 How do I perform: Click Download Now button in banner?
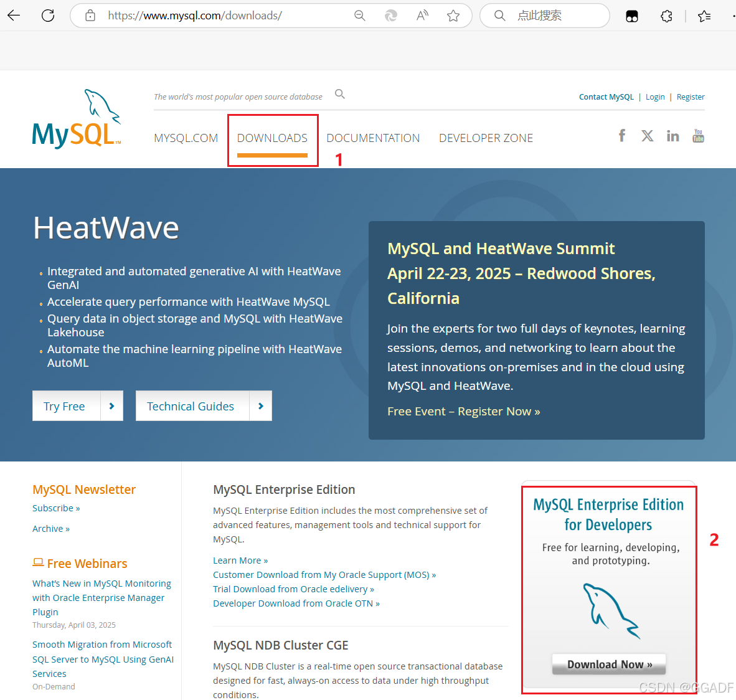pos(609,665)
